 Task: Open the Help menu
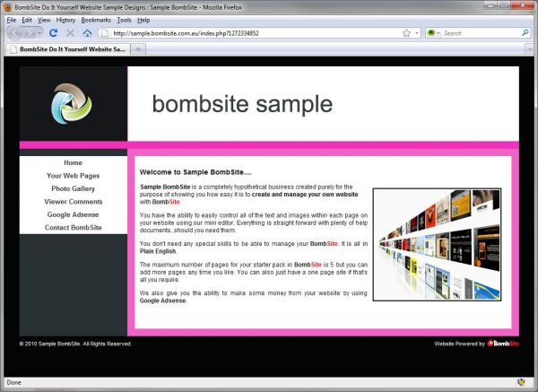tap(143, 20)
